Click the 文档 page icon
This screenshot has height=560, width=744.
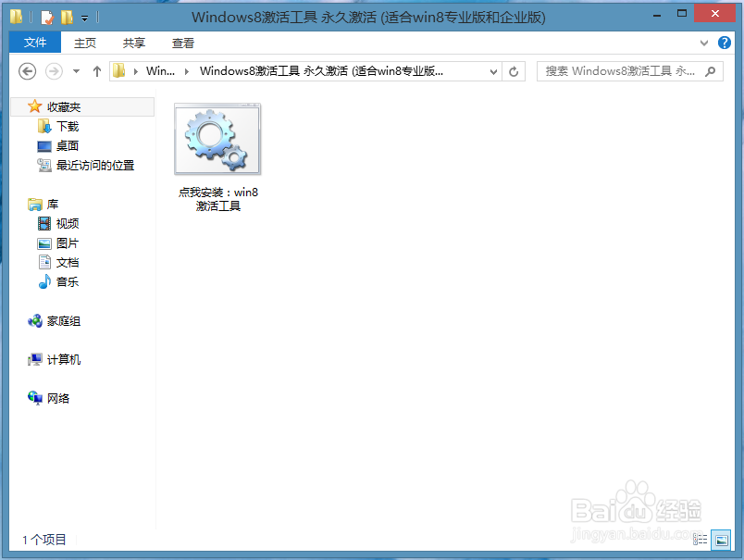(x=44, y=262)
